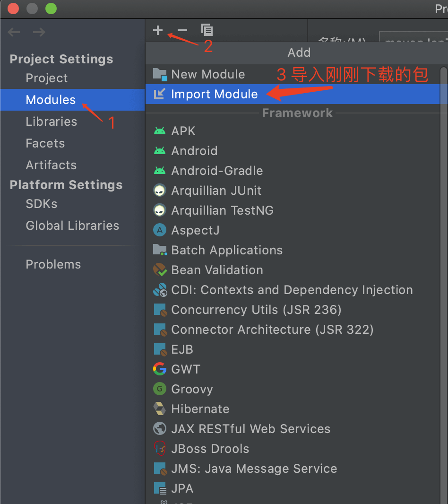This screenshot has width=448, height=504.
Task: Select Groovy entry
Action: pos(293,389)
